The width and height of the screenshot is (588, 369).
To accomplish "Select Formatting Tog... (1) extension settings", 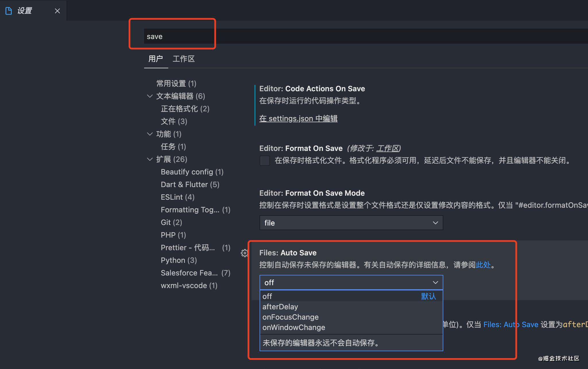I will point(196,210).
